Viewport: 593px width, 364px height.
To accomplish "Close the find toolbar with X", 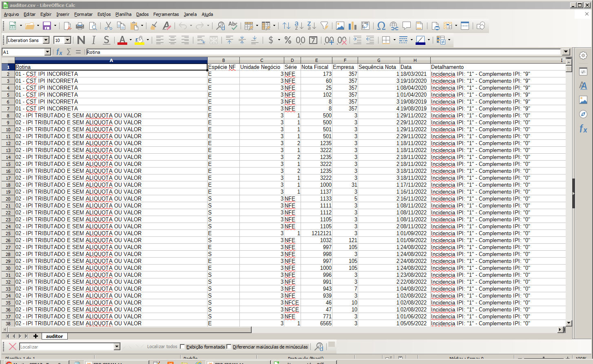I will point(13,346).
